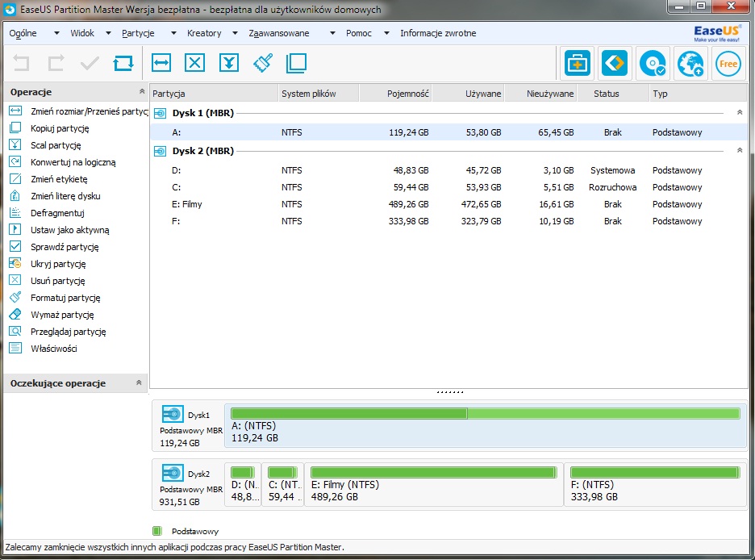This screenshot has width=755, height=560.
Task: Click the Wymaż partycję eraser icon
Action: tap(15, 314)
